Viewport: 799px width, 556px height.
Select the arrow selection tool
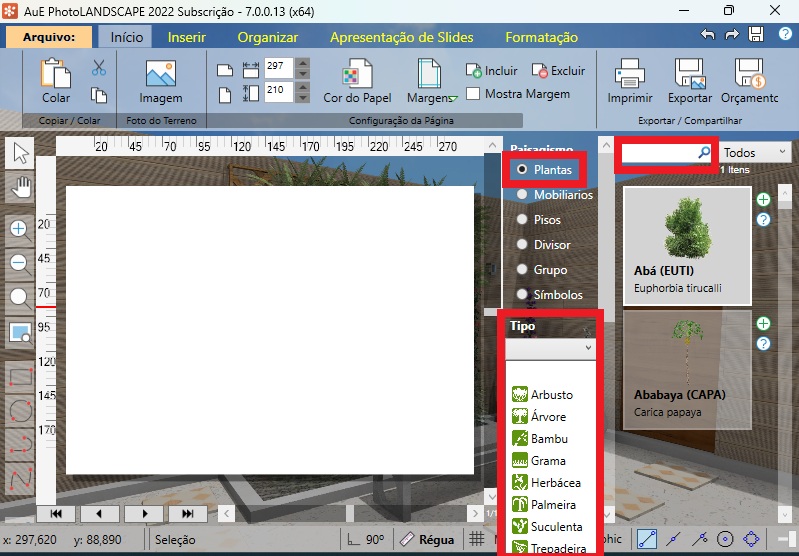pyautogui.click(x=20, y=153)
